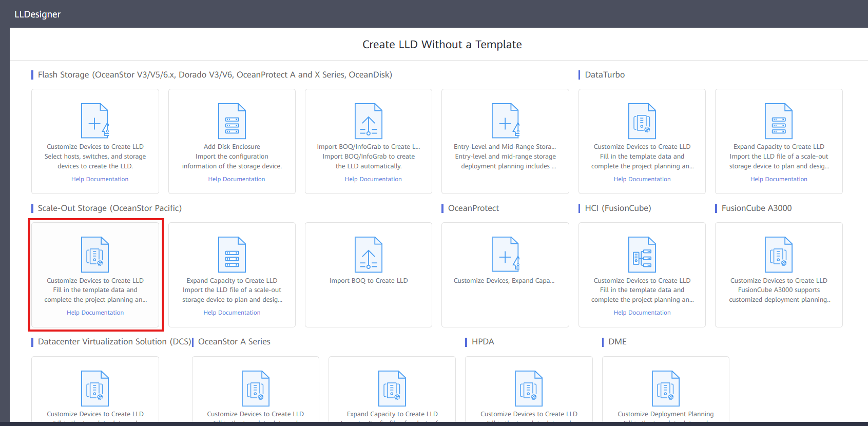Click the "Create LLD Without a Template" page title
Viewport: 868px width, 426px height.
point(442,45)
